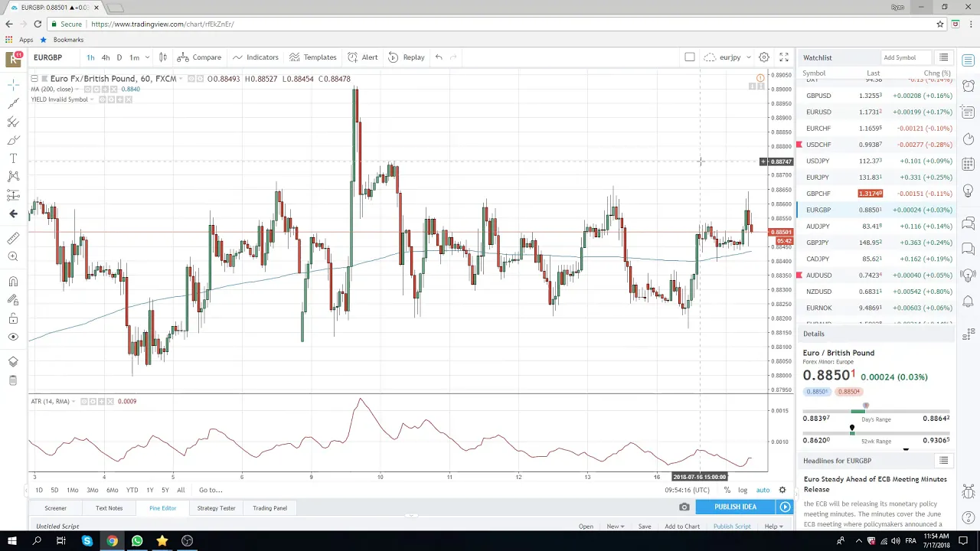Image resolution: width=980 pixels, height=551 pixels.
Task: Toggle the layout square selector
Action: pyautogui.click(x=690, y=57)
